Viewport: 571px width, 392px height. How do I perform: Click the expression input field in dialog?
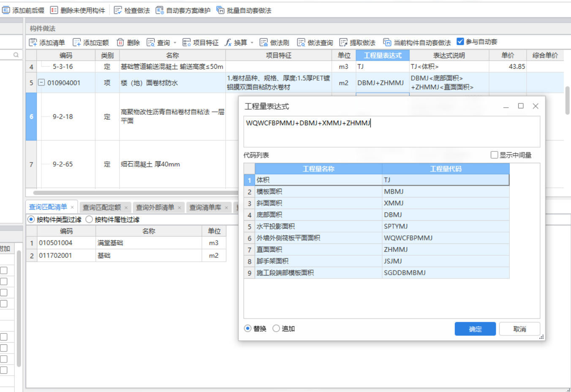[392, 132]
